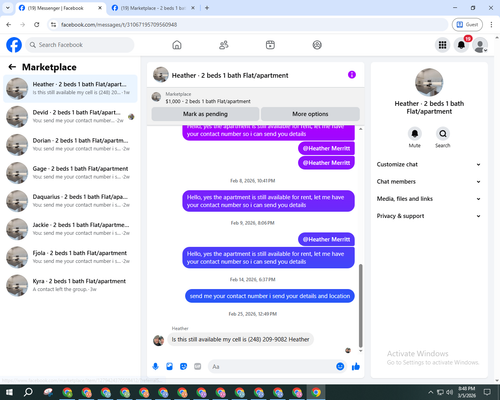The width and height of the screenshot is (500, 400).
Task: Click the large listing photo in info panel
Action: 429,82
